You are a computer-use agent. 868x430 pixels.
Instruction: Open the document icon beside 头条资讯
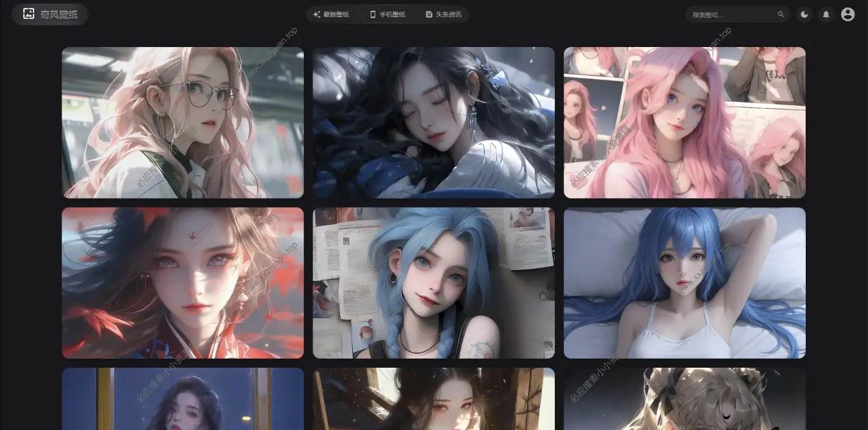click(x=429, y=14)
